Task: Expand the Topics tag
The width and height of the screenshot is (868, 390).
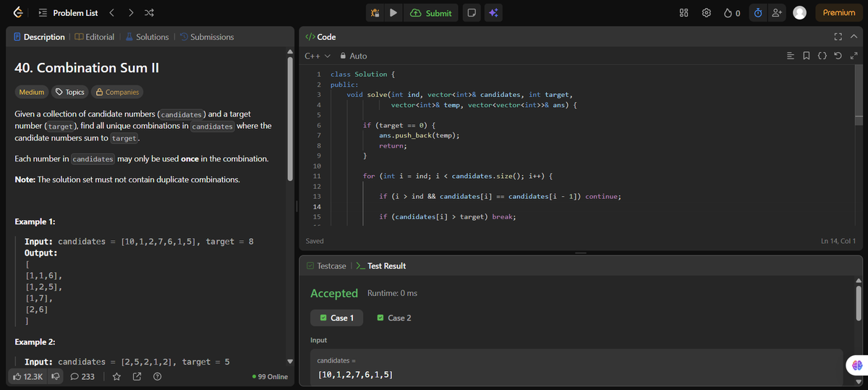Action: (x=69, y=92)
